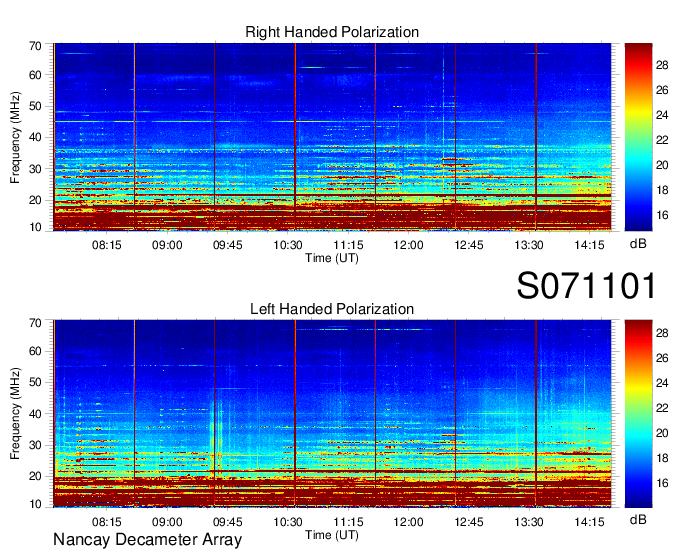This screenshot has height=552, width=680.
Task: Click the 12:45 tick on the top plot
Action: (468, 245)
